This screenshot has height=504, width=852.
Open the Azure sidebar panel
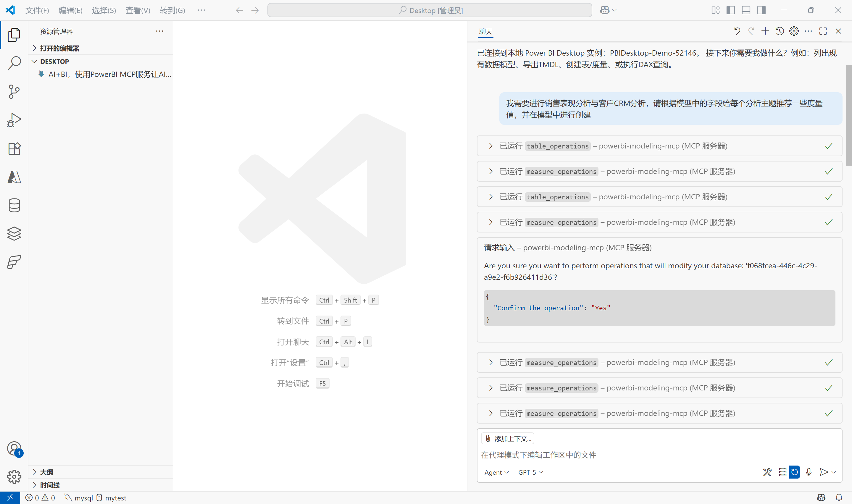14,177
